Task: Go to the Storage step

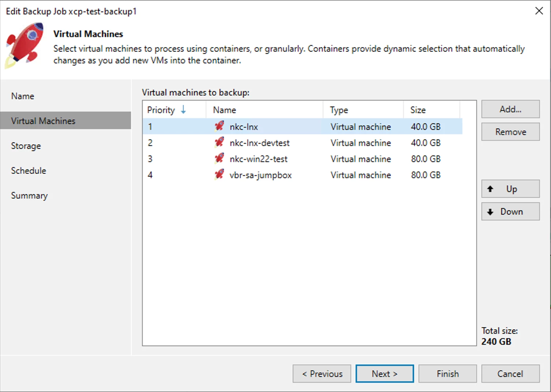Action: [26, 146]
